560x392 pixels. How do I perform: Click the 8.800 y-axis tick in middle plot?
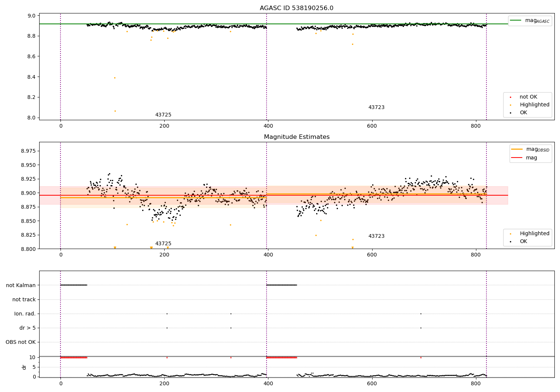28,249
